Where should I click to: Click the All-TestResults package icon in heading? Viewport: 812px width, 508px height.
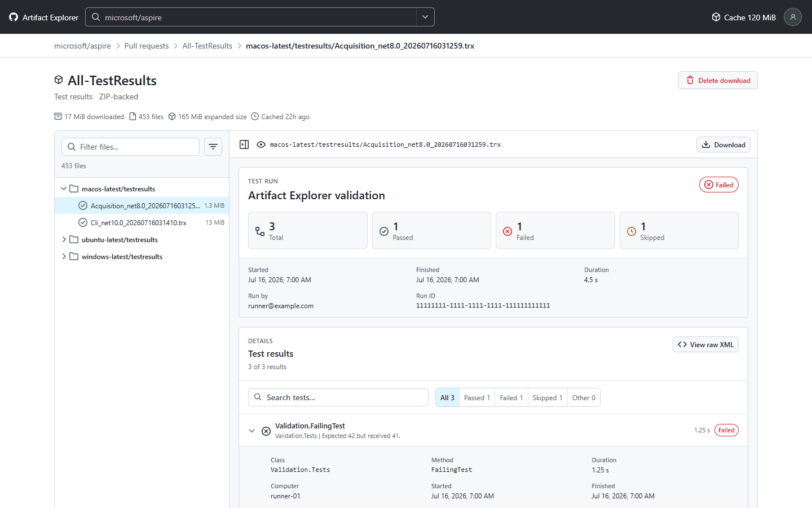pos(59,80)
